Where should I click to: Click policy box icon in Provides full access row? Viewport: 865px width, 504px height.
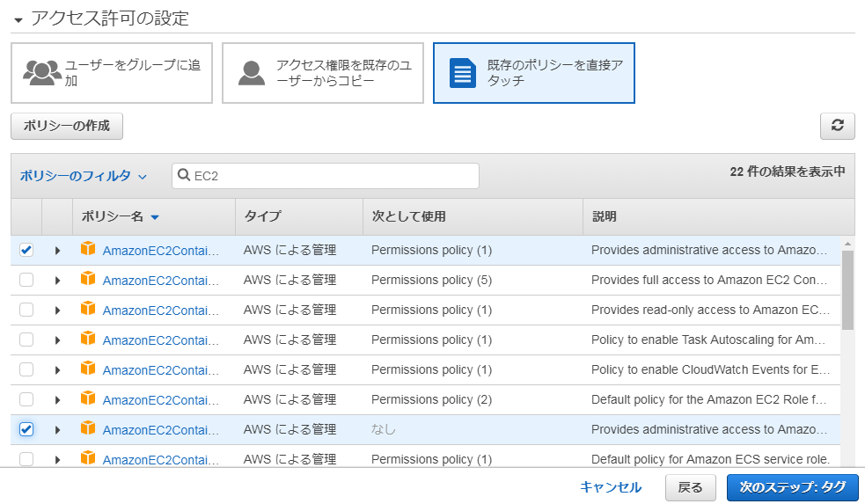[x=88, y=279]
